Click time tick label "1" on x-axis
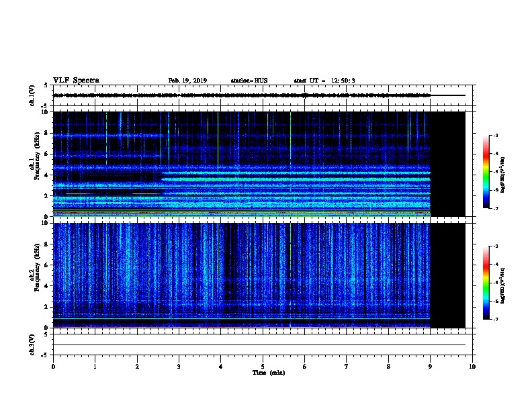532x411 pixels. (x=95, y=366)
